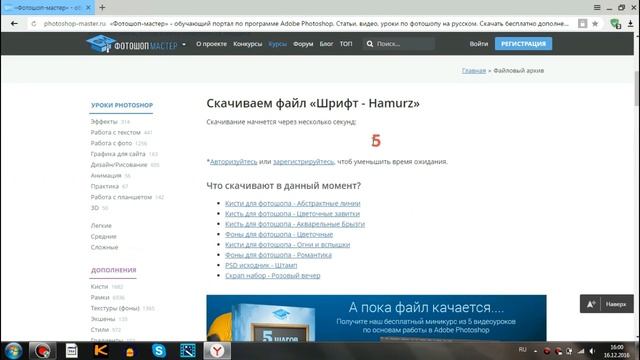Click the taskbar volume speaker icon
The width and height of the screenshot is (640, 360).
click(592, 351)
